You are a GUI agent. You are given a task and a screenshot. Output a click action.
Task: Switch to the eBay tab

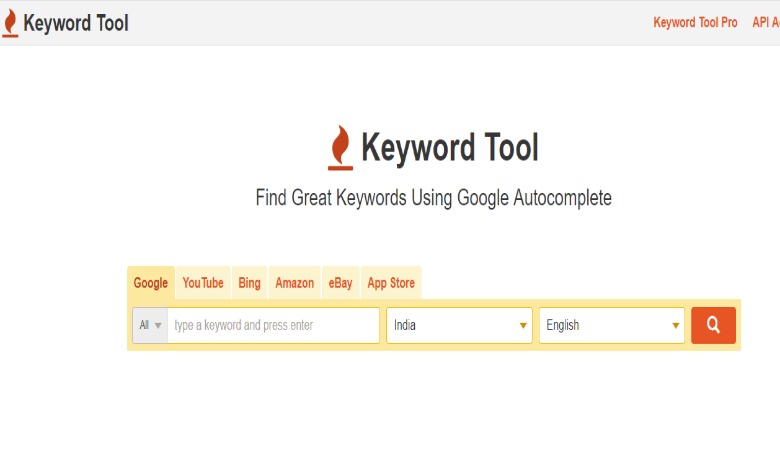point(340,283)
